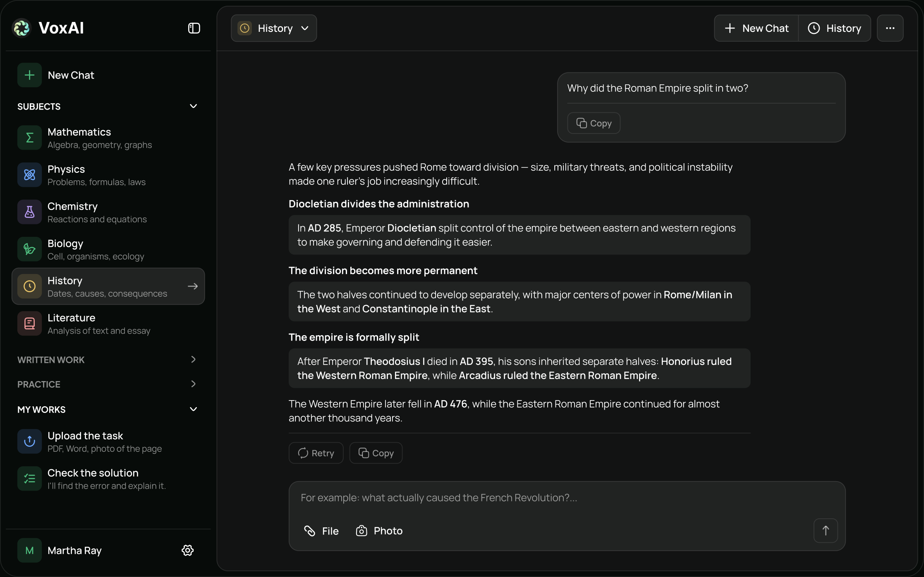The width and height of the screenshot is (924, 577).
Task: Click the green plus New Chat icon in sidebar
Action: point(29,75)
